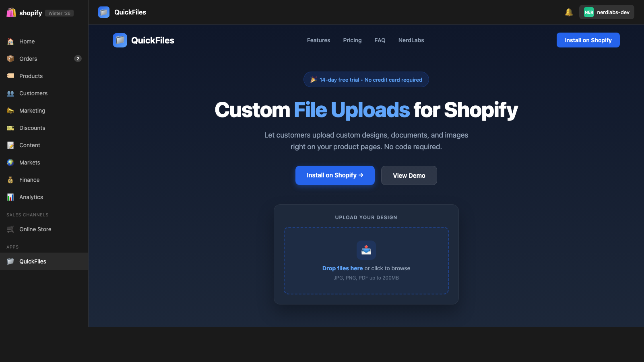Click the Orders box icon
This screenshot has height=362, width=644.
(x=10, y=59)
